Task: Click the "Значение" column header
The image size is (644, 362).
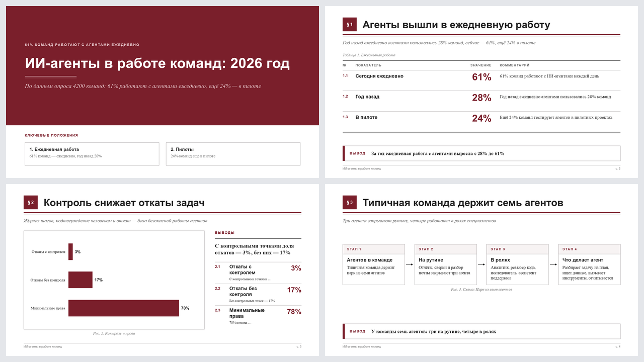Action: [481, 65]
